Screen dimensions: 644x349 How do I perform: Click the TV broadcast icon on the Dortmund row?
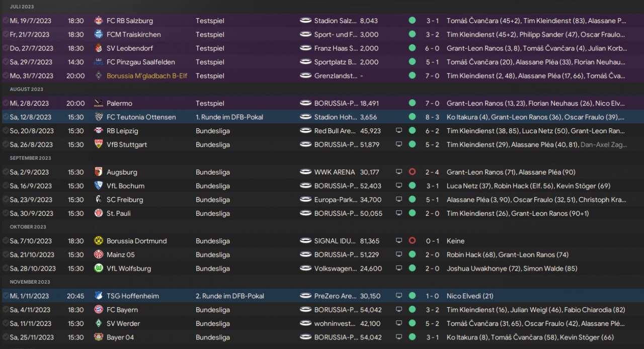click(x=399, y=241)
